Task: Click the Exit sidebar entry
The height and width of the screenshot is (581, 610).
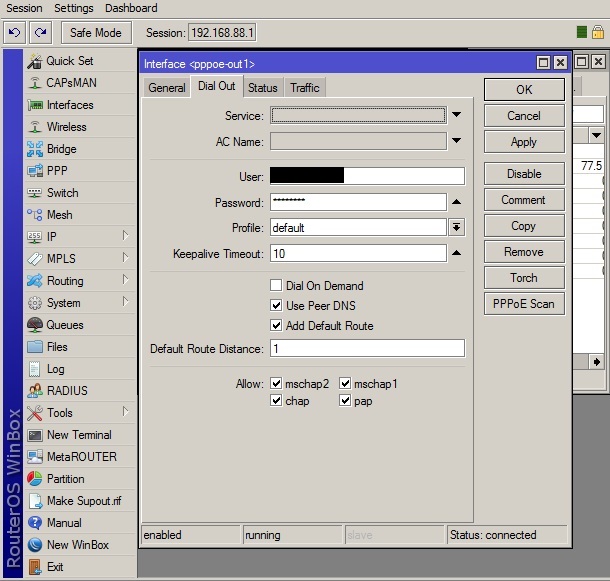Action: pos(81,567)
